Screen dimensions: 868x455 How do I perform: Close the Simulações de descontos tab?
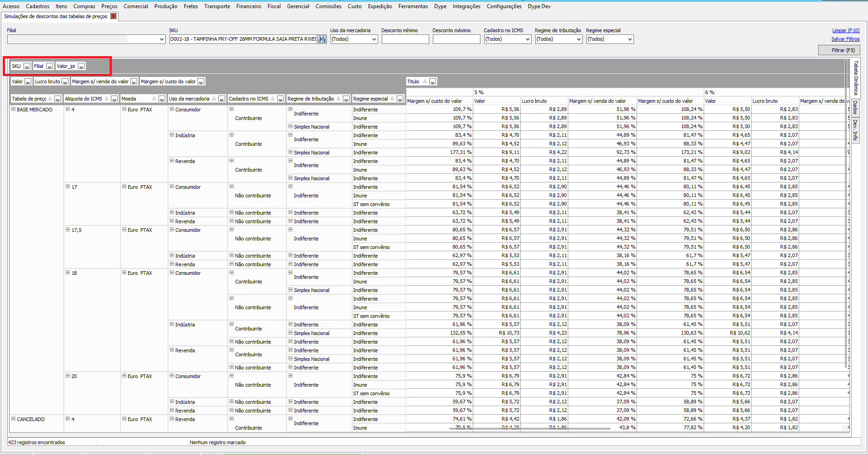tap(114, 16)
